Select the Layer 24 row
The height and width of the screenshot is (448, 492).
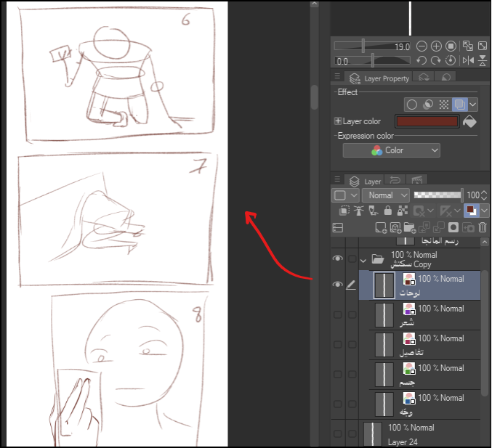[x=420, y=434]
